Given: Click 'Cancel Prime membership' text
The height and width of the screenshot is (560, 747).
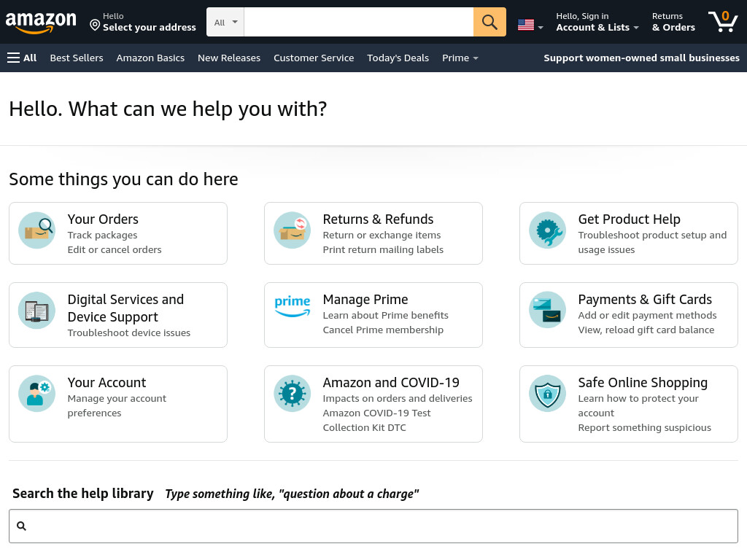Looking at the screenshot, I should (383, 330).
